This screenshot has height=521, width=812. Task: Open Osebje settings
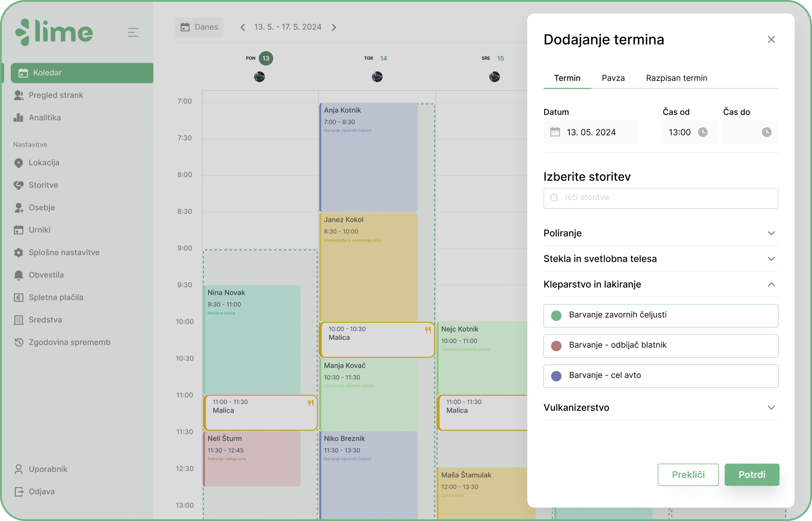[x=34, y=208]
